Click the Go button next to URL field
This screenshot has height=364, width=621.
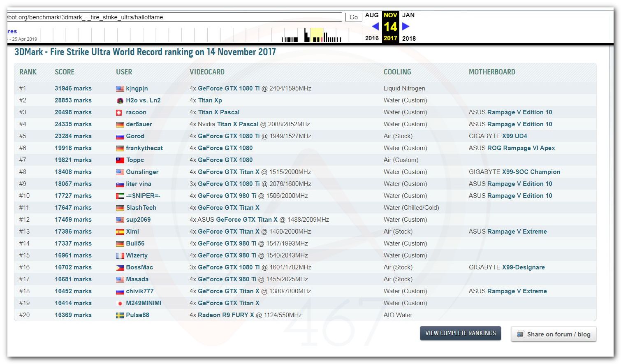tap(353, 17)
